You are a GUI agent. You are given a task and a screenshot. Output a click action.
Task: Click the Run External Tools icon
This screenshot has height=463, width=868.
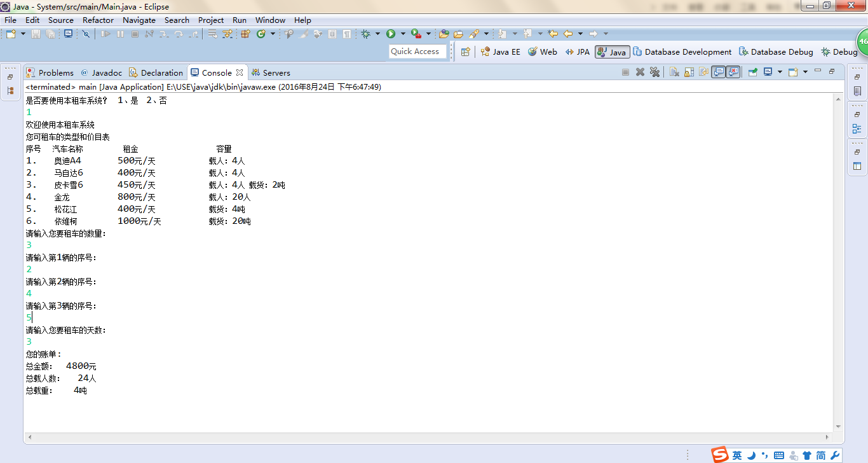click(x=416, y=34)
